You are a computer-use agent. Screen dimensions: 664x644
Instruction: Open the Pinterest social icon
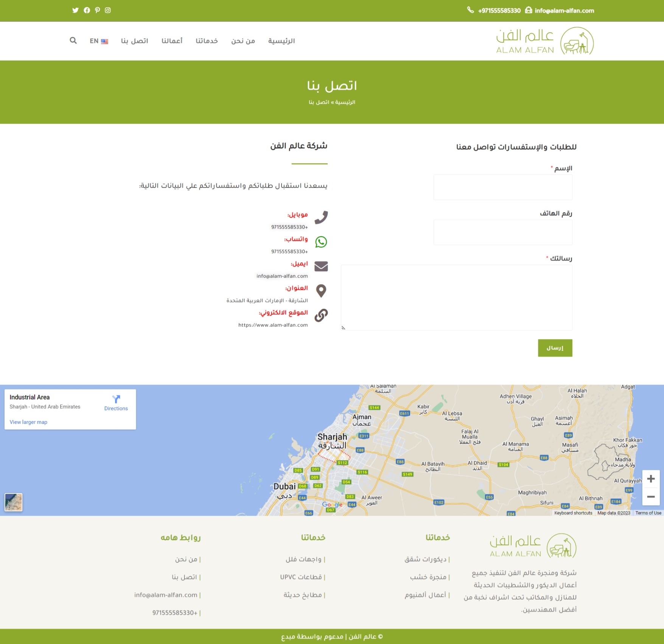pos(97,10)
